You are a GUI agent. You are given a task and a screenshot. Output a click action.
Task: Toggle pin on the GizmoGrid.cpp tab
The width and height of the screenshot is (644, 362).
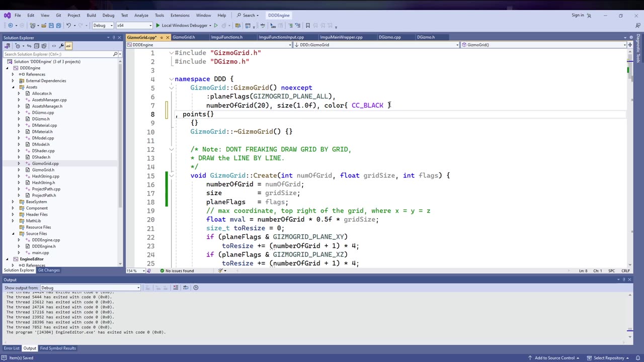[161, 37]
